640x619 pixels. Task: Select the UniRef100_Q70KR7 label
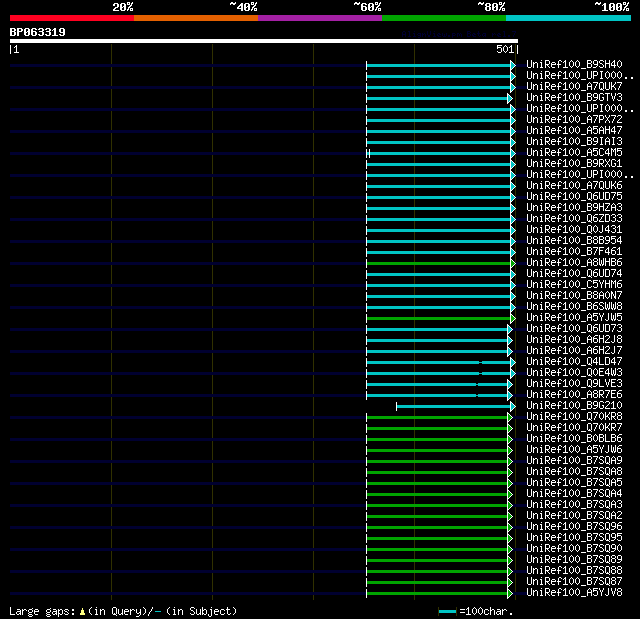tap(574, 428)
